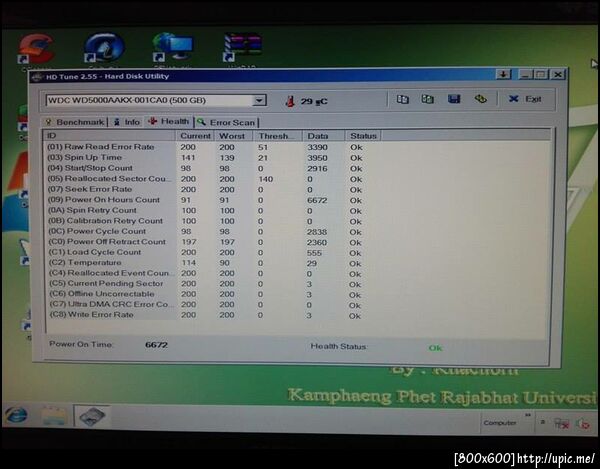
Task: Open Internet Explorer from the taskbar
Action: click(x=16, y=415)
